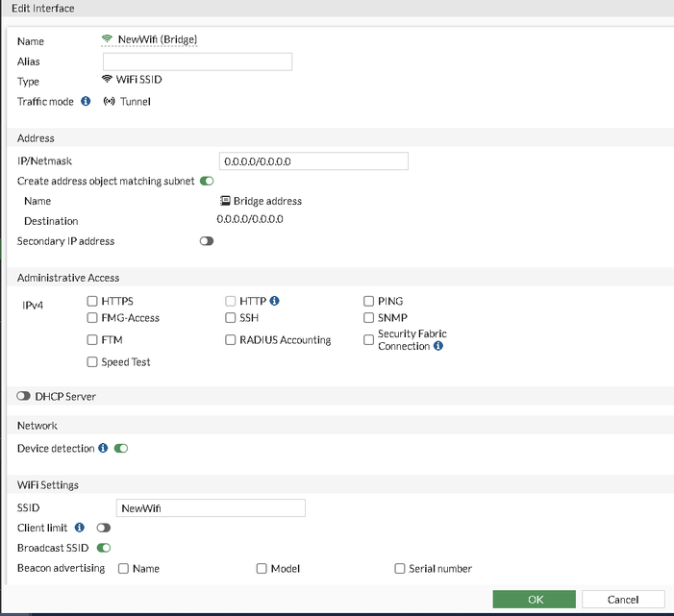Enable RADIUS Accounting checkbox
This screenshot has width=674, height=616.
pyautogui.click(x=231, y=340)
